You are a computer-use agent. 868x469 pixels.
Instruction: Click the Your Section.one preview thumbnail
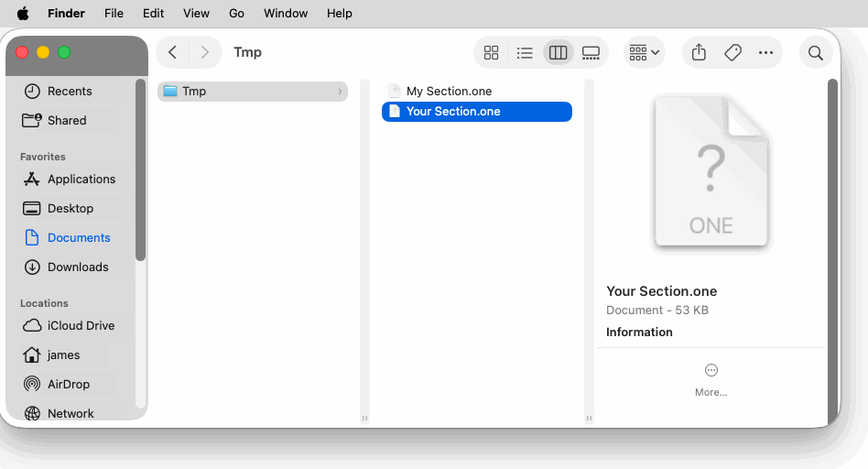pos(711,174)
